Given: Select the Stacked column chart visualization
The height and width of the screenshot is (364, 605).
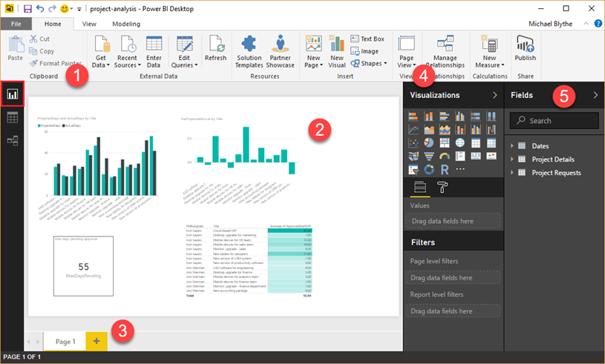Looking at the screenshot, I should tap(428, 116).
